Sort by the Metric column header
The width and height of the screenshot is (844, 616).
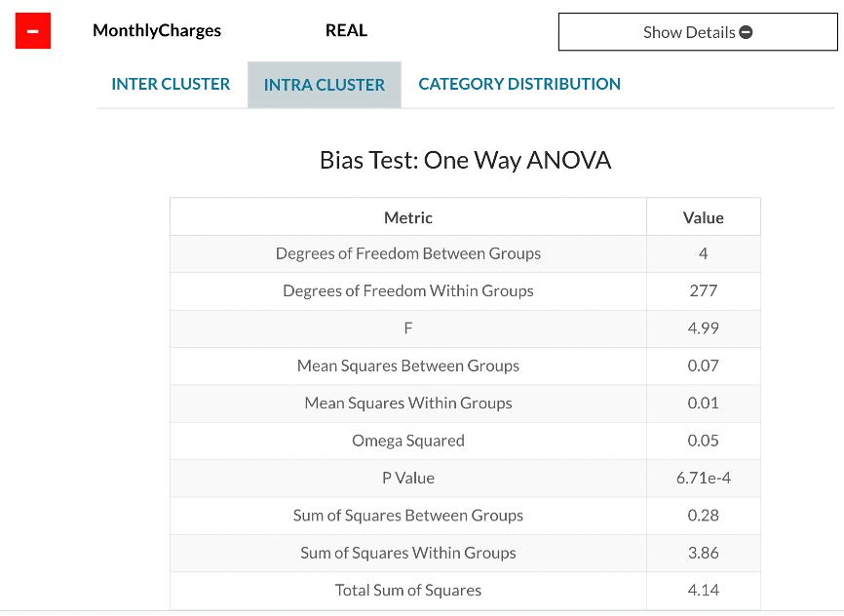coord(407,216)
